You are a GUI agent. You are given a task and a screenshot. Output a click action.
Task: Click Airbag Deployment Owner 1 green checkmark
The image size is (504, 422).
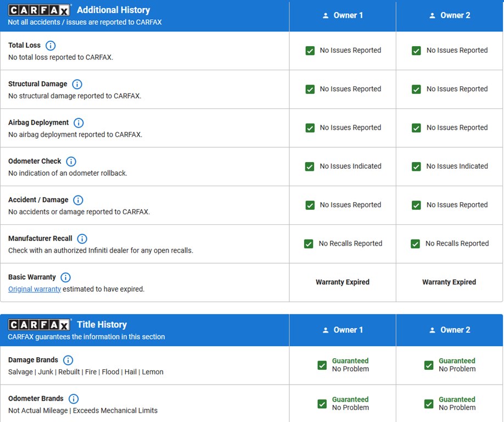pyautogui.click(x=310, y=127)
